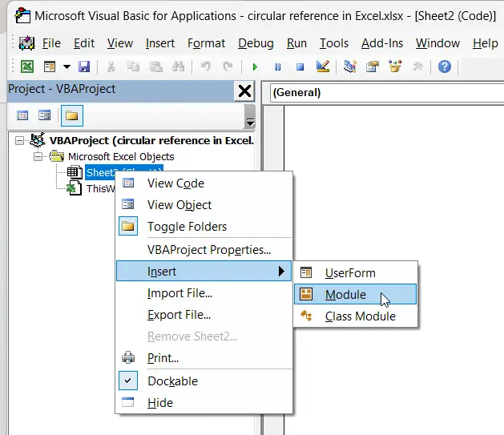Expand the Insert submenu in context menu

coord(204,271)
